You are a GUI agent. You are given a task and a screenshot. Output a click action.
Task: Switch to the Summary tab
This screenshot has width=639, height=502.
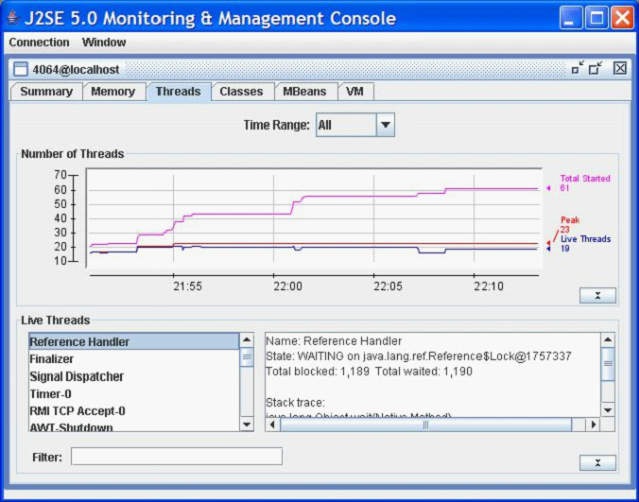click(x=46, y=92)
